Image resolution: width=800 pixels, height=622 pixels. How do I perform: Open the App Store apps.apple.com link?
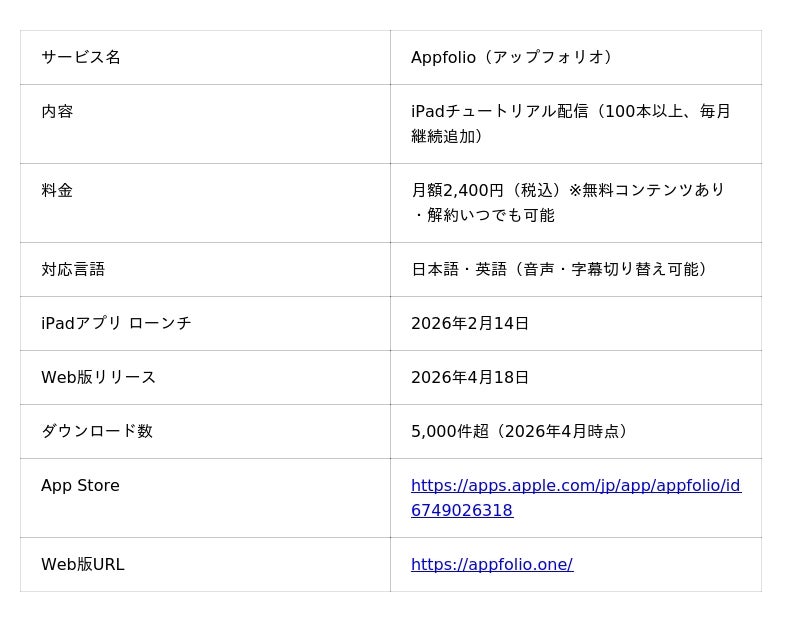tap(575, 486)
